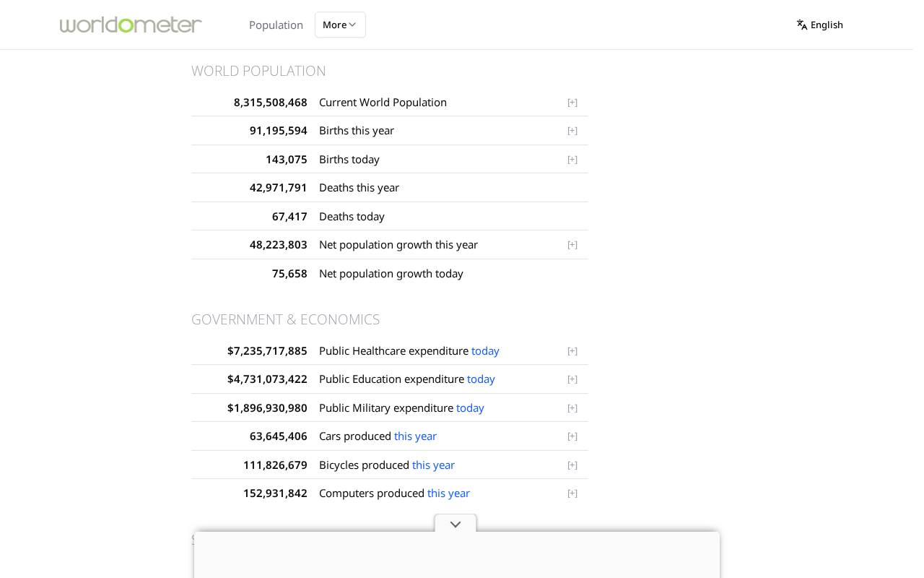Screen dimensions: 924x578
Task: Expand Public Education expenditure details
Action: [x=572, y=379]
